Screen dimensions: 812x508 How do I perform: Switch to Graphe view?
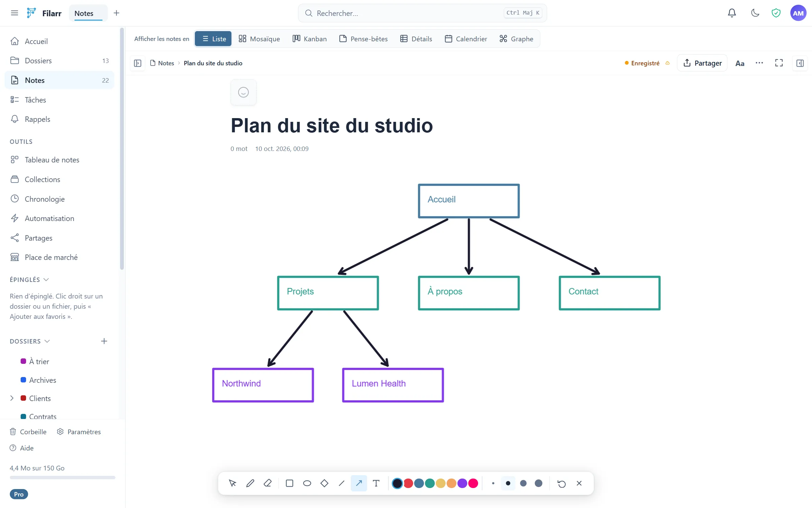[516, 39]
